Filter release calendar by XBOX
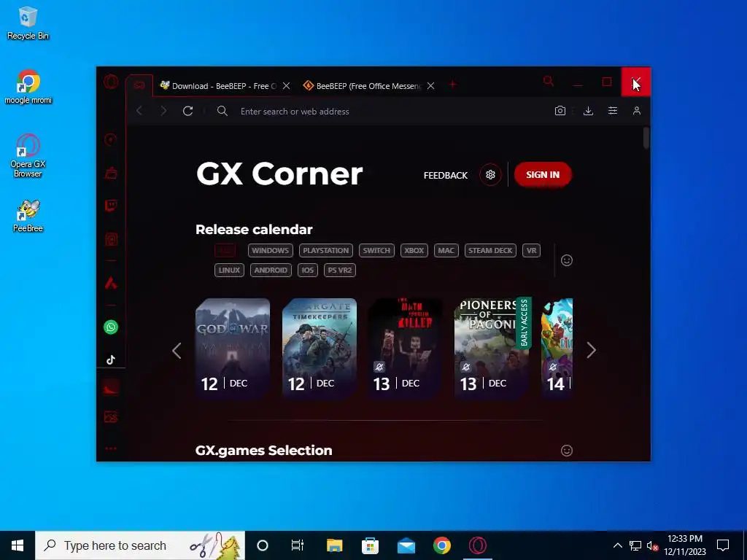Viewport: 747px width, 560px height. tap(414, 251)
